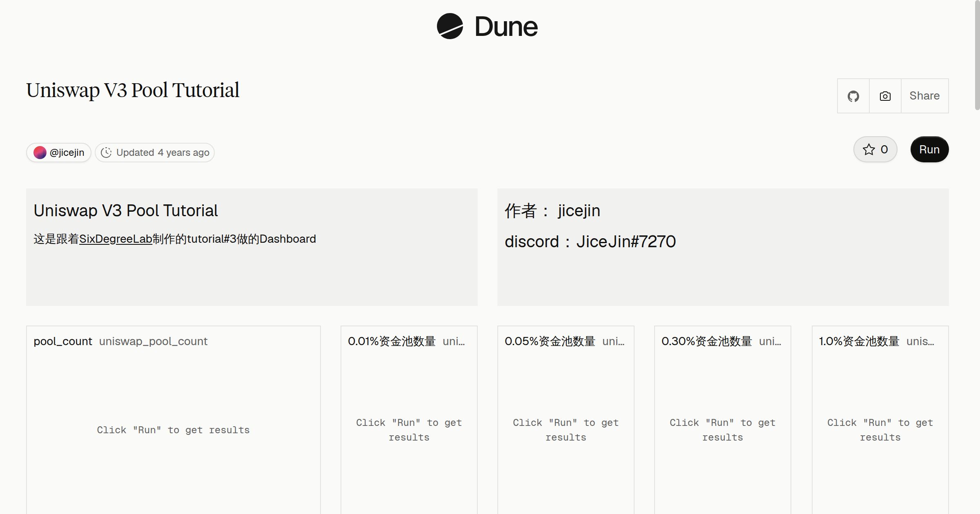Open @jicejin author profile
The height and width of the screenshot is (514, 980).
(x=59, y=153)
